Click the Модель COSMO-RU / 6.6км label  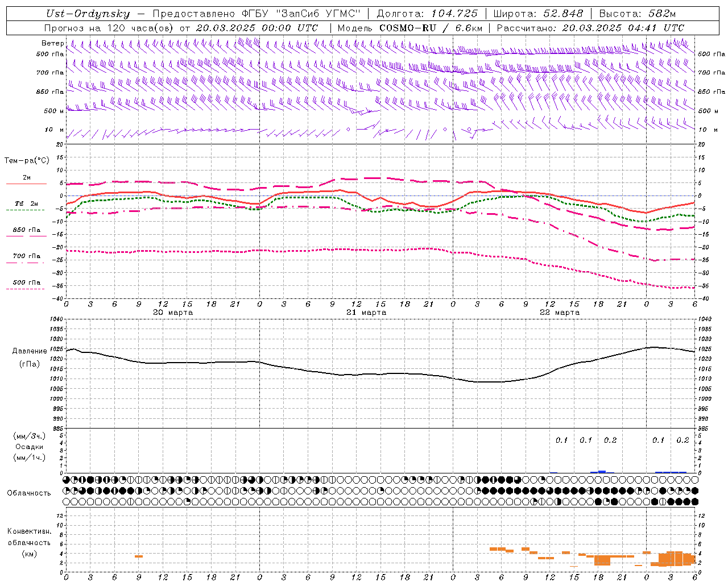click(410, 28)
